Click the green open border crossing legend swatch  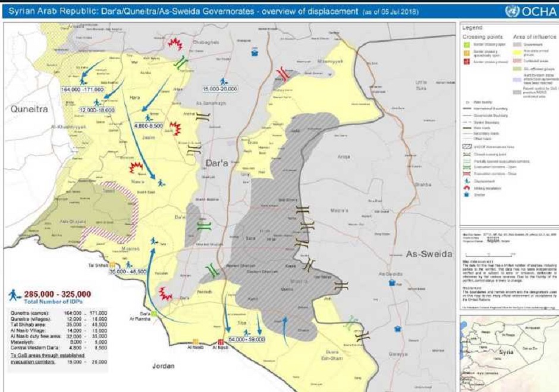467,44
